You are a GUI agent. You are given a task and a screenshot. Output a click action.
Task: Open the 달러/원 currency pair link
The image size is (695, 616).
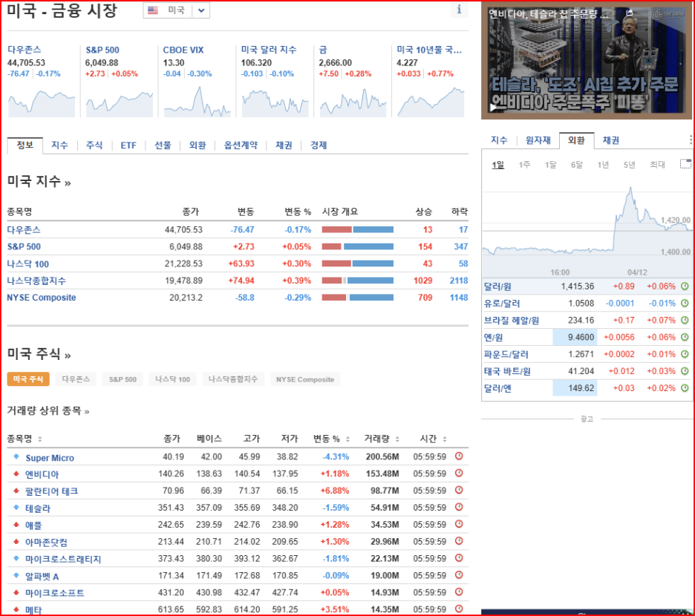(497, 286)
